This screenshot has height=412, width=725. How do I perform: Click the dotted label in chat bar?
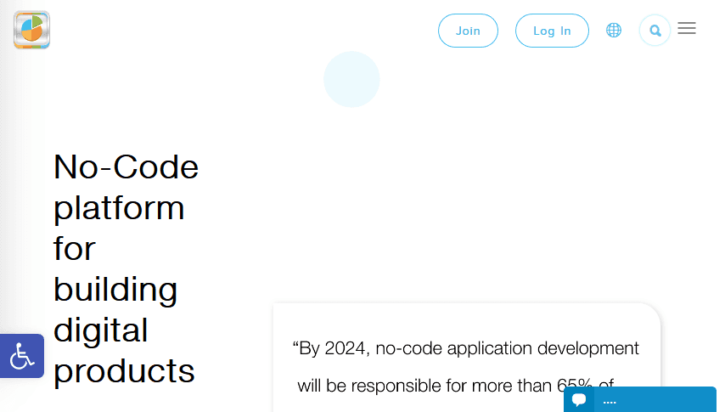coord(610,402)
